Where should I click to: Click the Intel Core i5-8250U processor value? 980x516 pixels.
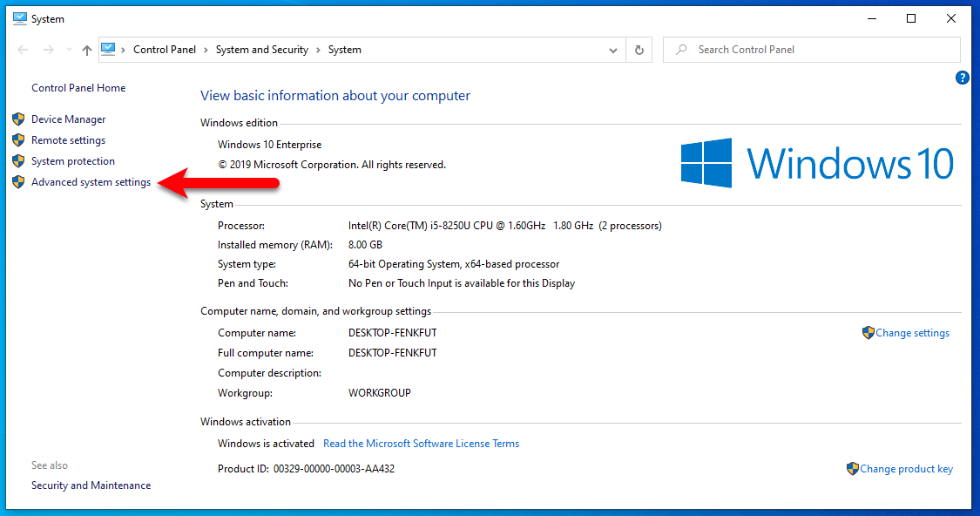(505, 226)
